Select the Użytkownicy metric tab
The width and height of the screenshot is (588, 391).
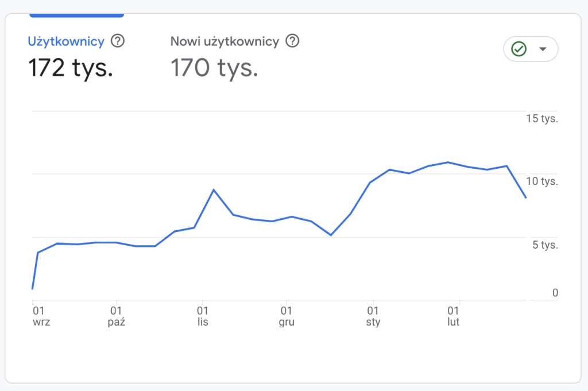point(66,41)
